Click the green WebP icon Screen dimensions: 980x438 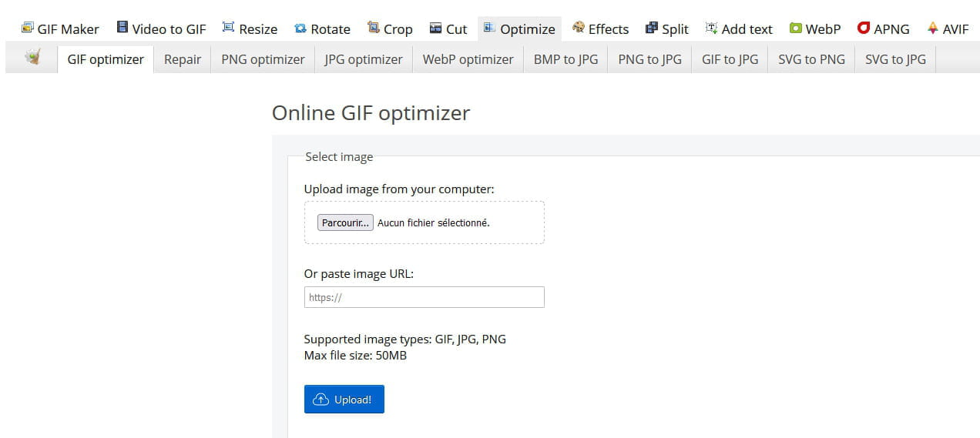click(796, 28)
